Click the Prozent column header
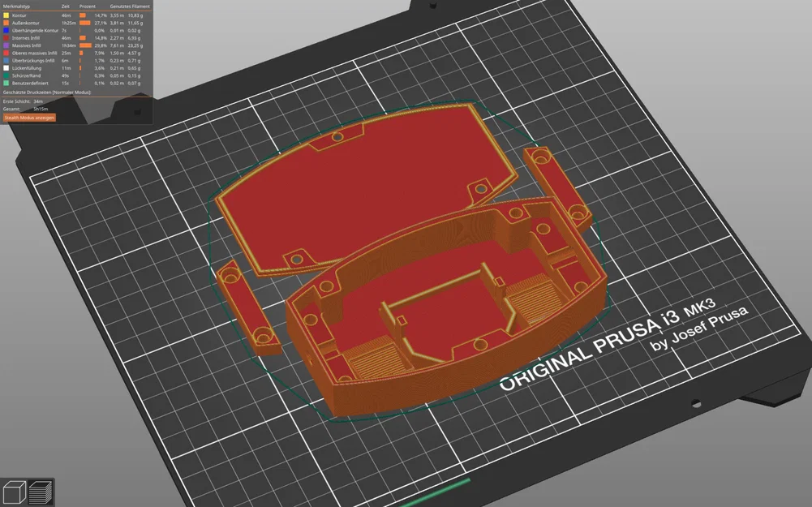The image size is (812, 507). tap(88, 6)
